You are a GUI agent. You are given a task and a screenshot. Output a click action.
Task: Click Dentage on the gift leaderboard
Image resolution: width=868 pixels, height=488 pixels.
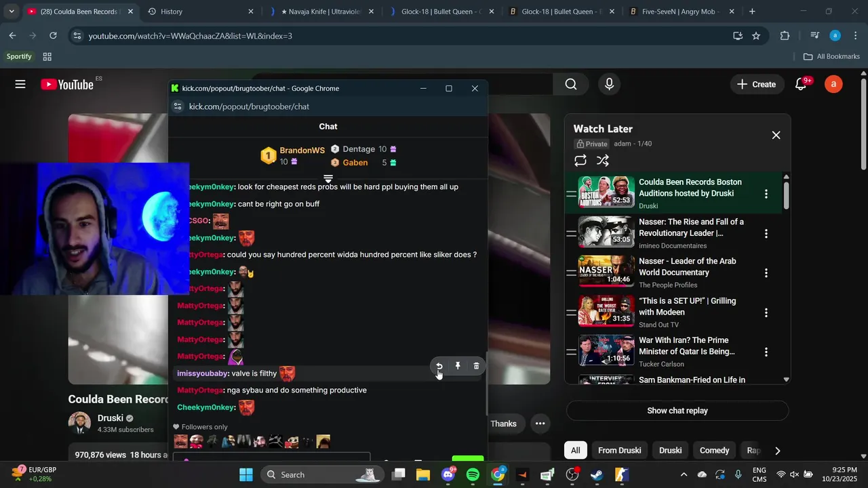(x=359, y=149)
